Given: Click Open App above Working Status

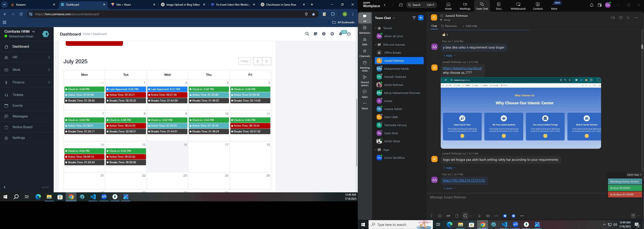Looking at the screenshot, I should coord(634,175).
